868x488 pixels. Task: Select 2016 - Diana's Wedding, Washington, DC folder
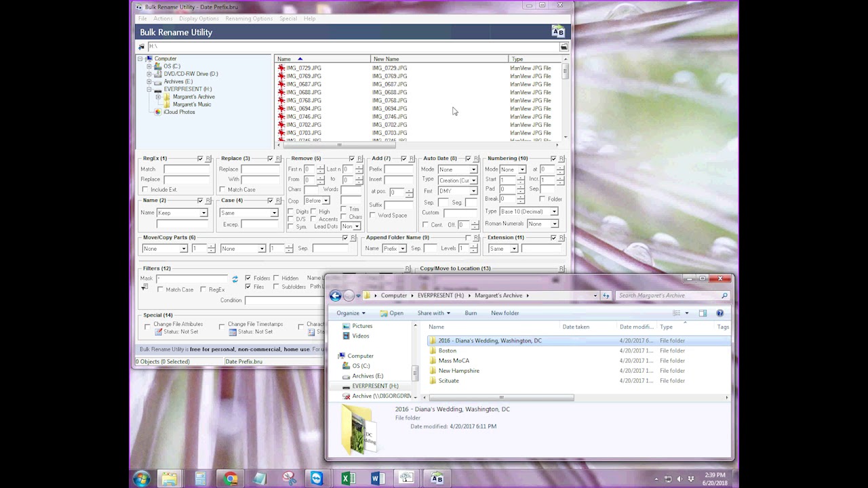click(x=490, y=341)
